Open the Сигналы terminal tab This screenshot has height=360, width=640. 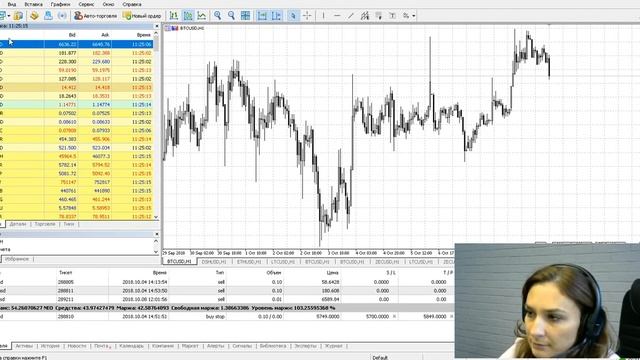point(242,346)
